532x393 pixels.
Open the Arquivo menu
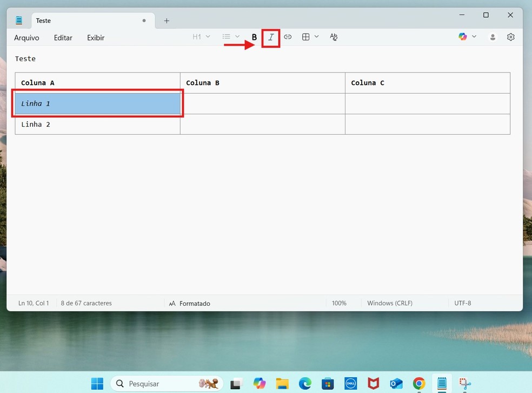pyautogui.click(x=26, y=38)
